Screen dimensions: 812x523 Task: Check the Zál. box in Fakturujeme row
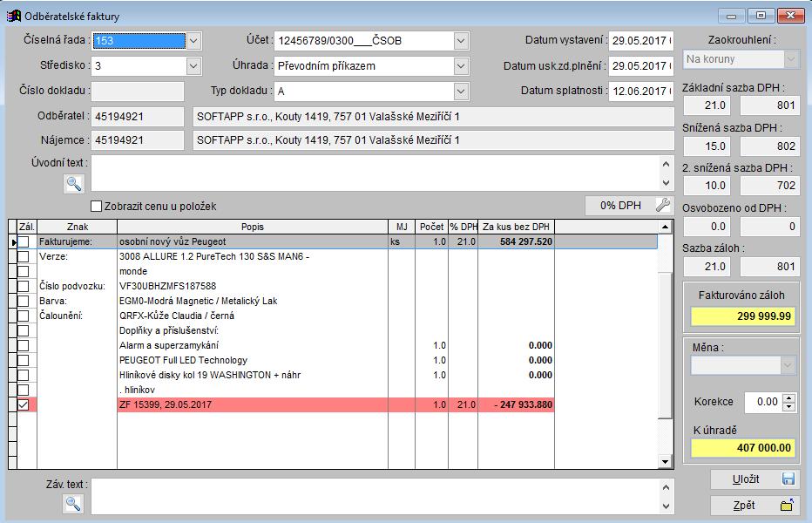point(24,241)
